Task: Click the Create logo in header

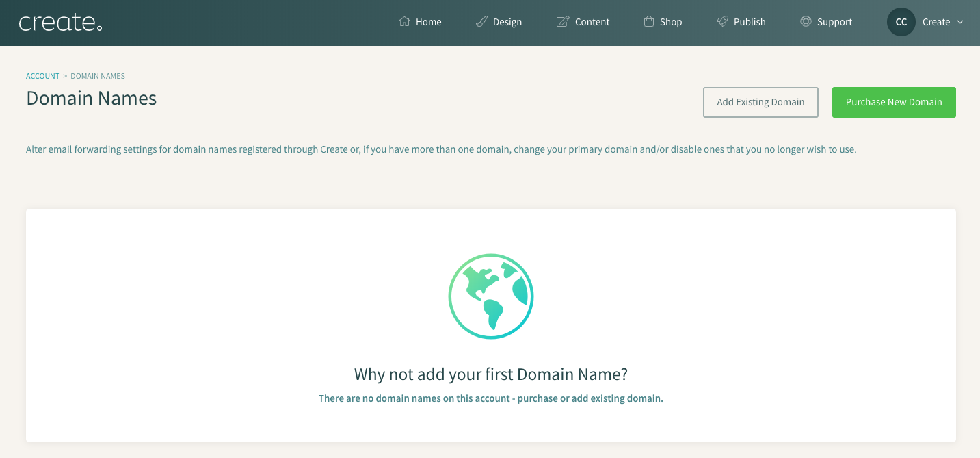Action: click(60, 23)
